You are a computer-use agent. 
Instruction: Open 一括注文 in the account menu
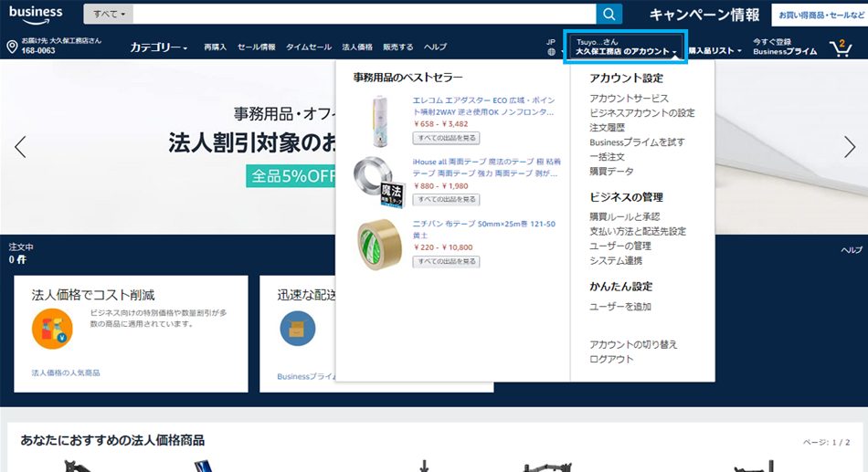(607, 157)
